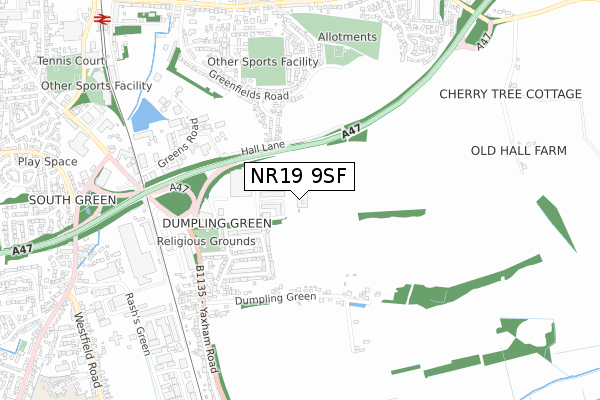The width and height of the screenshot is (600, 400).
Task: Click the Greenfields Road label
Action: click(x=248, y=86)
